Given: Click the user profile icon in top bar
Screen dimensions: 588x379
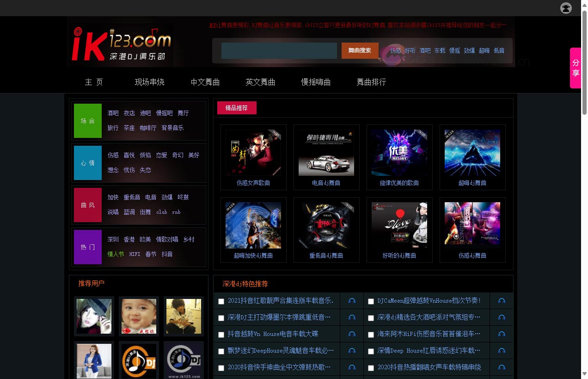Looking at the screenshot, I should tap(566, 8).
